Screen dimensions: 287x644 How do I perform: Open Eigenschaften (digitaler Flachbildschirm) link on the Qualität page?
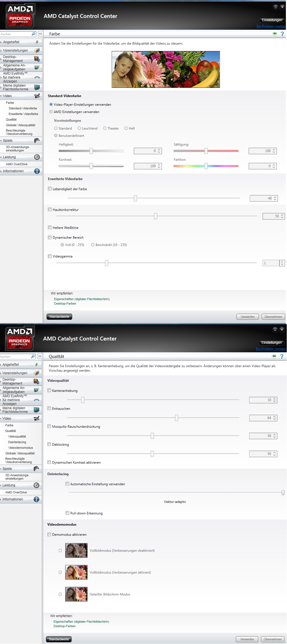click(81, 622)
